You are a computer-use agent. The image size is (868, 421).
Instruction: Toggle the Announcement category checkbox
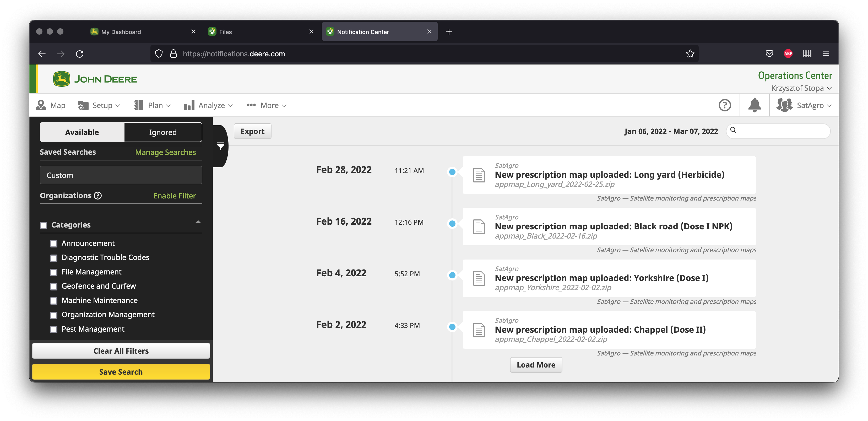click(x=54, y=243)
